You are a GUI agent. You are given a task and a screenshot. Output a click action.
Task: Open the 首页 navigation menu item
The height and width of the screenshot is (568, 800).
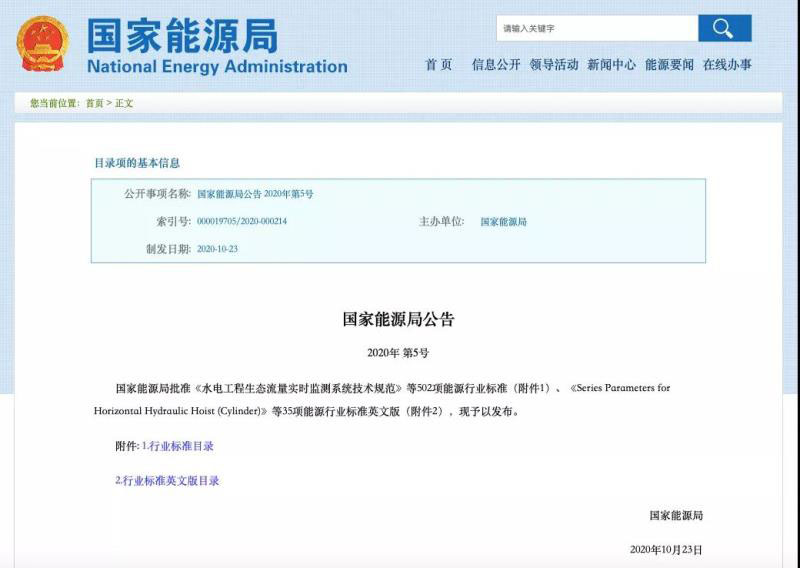(438, 65)
